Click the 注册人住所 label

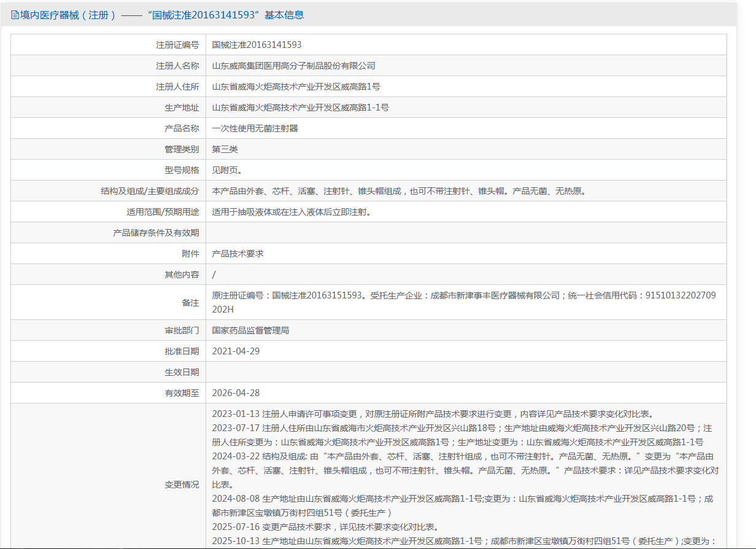click(177, 87)
